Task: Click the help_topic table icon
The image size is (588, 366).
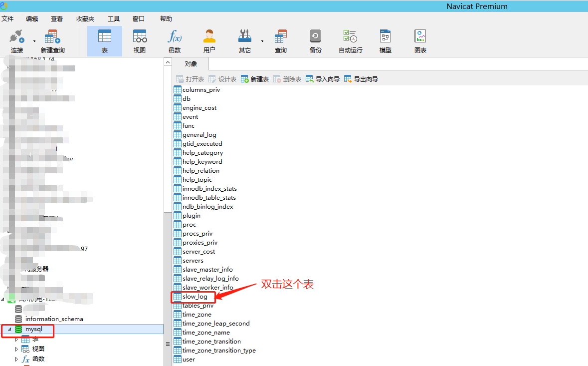Action: 178,180
